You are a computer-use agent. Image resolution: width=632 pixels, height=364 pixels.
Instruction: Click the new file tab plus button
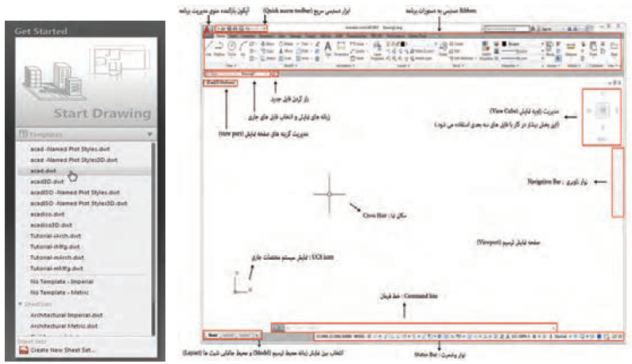tap(275, 74)
